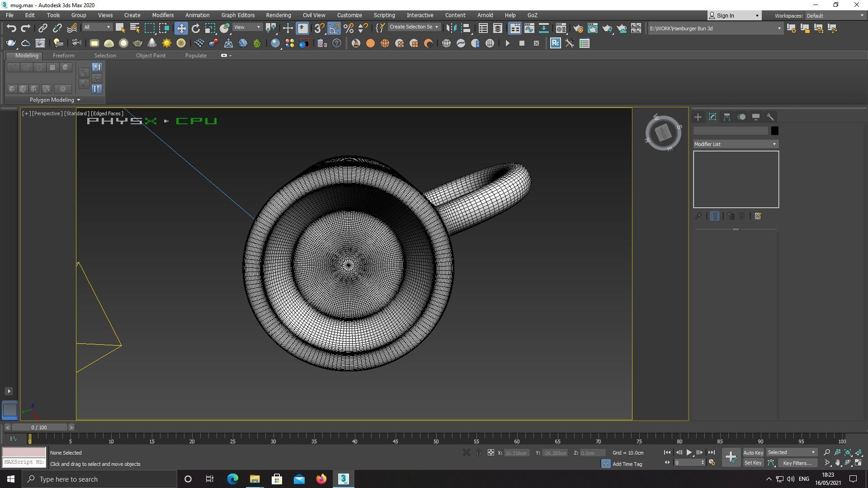Open the Render Setup teapot icon
868x488 pixels.
pyautogui.click(x=578, y=28)
